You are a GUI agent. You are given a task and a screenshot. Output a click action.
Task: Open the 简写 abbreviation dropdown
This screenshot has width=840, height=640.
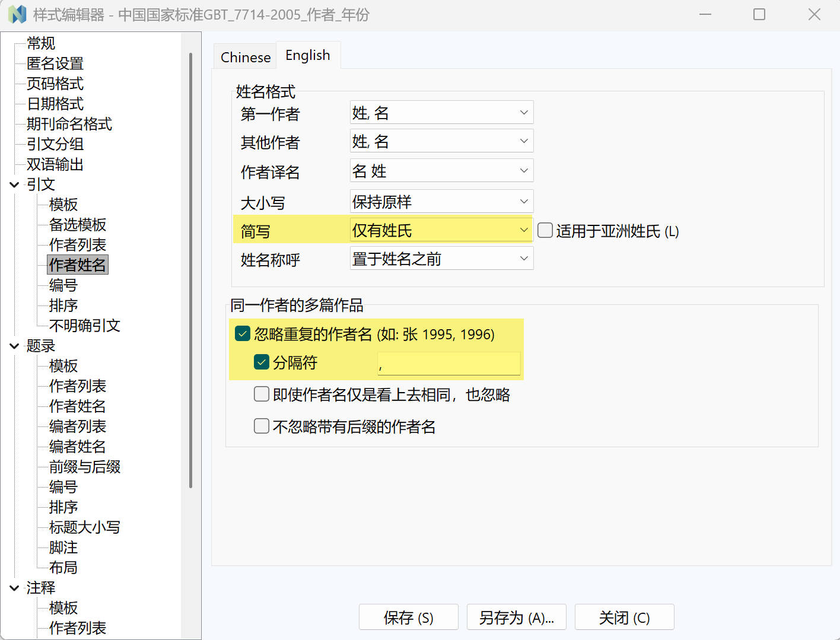441,230
